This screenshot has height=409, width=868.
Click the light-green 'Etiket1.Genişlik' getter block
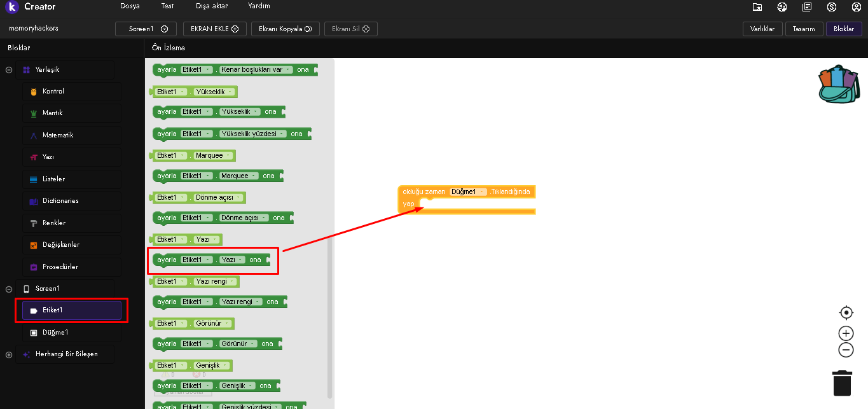pos(192,365)
